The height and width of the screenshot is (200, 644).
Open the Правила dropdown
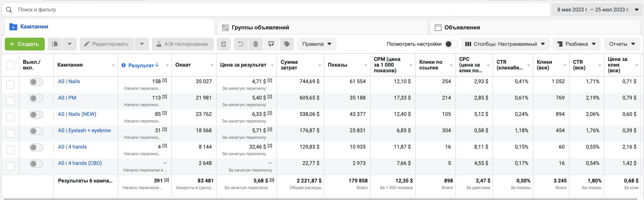point(316,44)
